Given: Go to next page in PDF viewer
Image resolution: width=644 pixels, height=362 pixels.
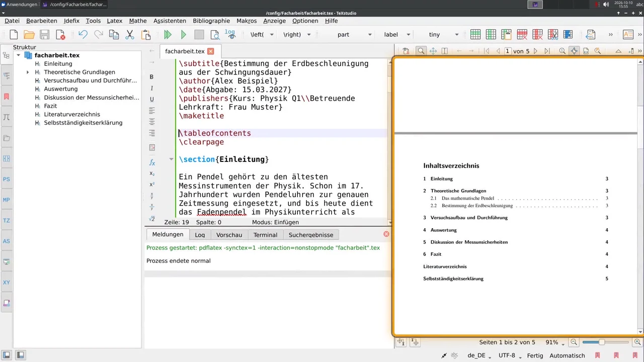Looking at the screenshot, I should pos(535,51).
